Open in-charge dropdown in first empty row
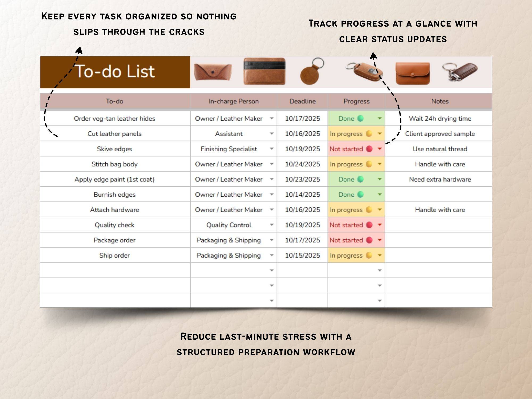The width and height of the screenshot is (532, 399). [272, 271]
